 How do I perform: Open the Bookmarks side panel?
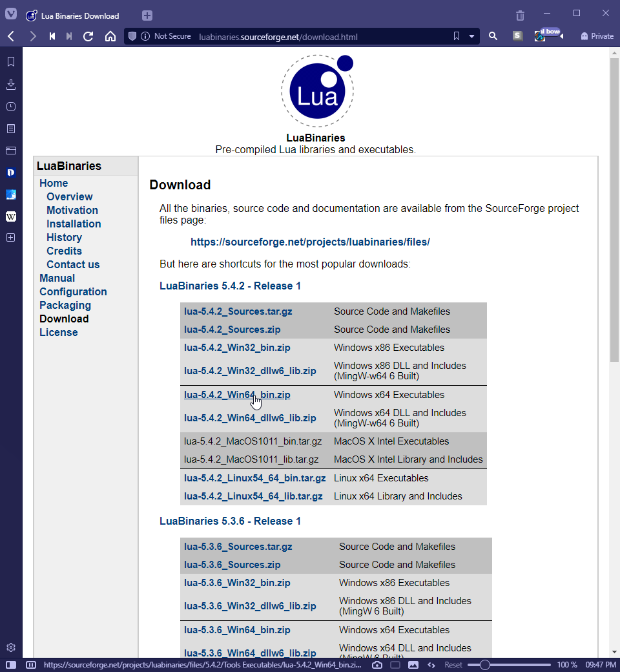pos(11,62)
